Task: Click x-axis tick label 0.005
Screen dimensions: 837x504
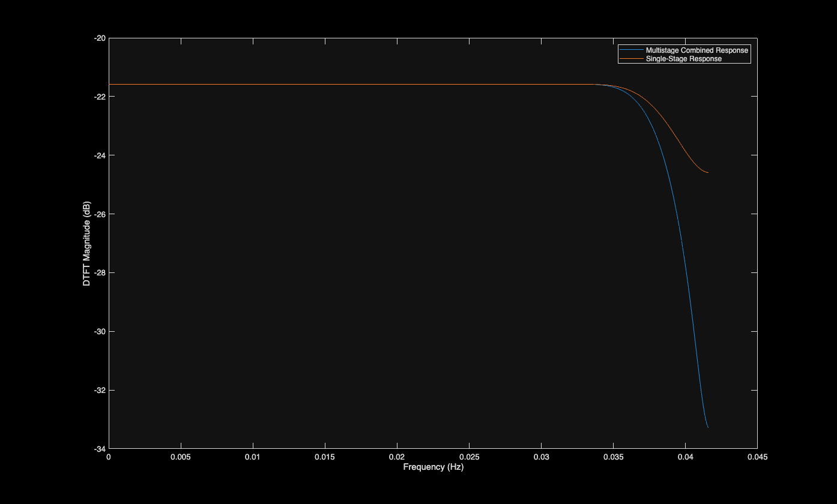Action: point(181,457)
